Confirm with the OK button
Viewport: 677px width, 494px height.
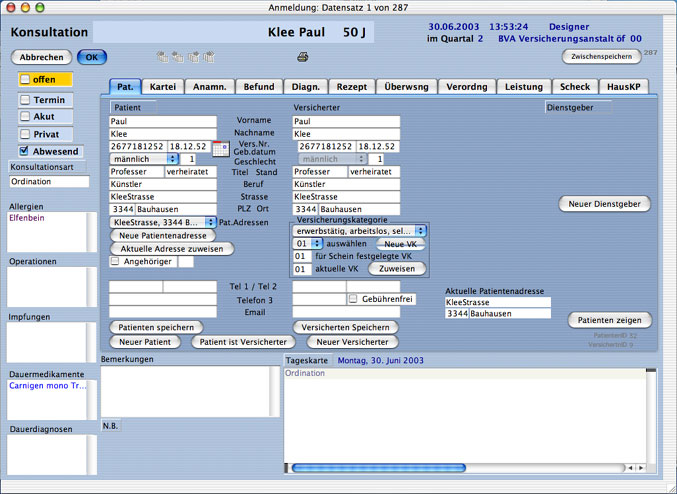tap(92, 57)
